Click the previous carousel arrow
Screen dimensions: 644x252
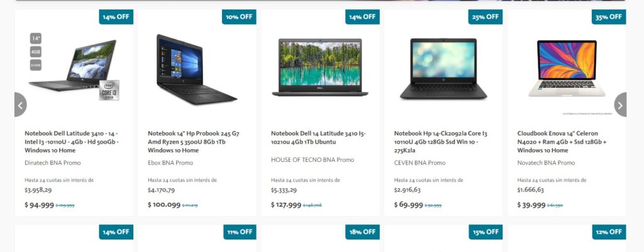(21, 105)
